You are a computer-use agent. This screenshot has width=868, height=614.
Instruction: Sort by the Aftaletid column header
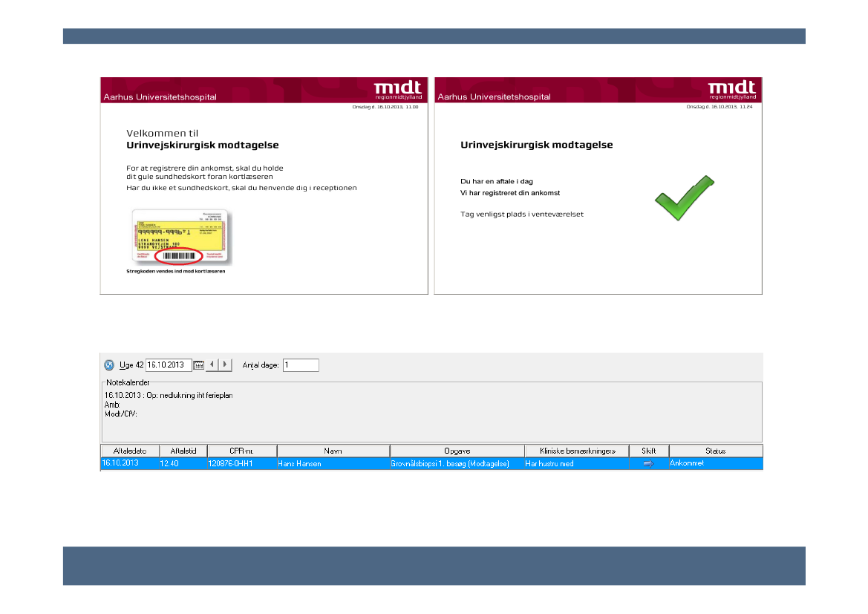[183, 451]
